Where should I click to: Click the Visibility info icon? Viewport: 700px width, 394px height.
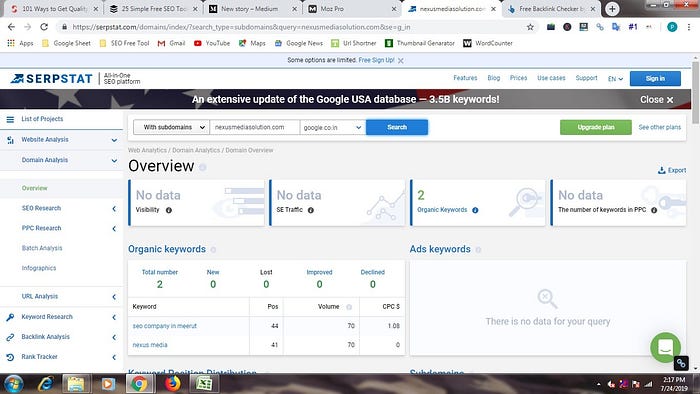pyautogui.click(x=169, y=210)
